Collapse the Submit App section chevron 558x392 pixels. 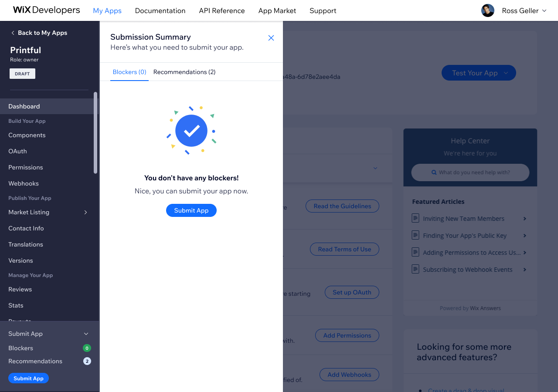click(x=86, y=334)
